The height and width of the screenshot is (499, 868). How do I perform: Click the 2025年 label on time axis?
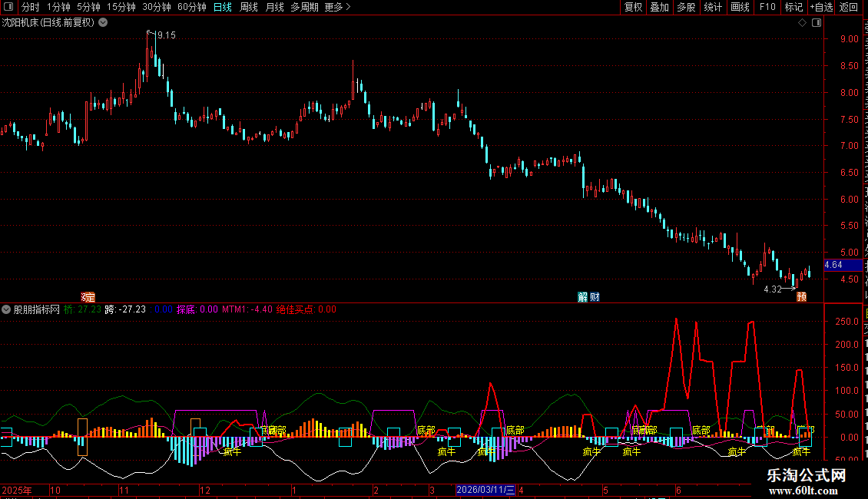tap(17, 491)
